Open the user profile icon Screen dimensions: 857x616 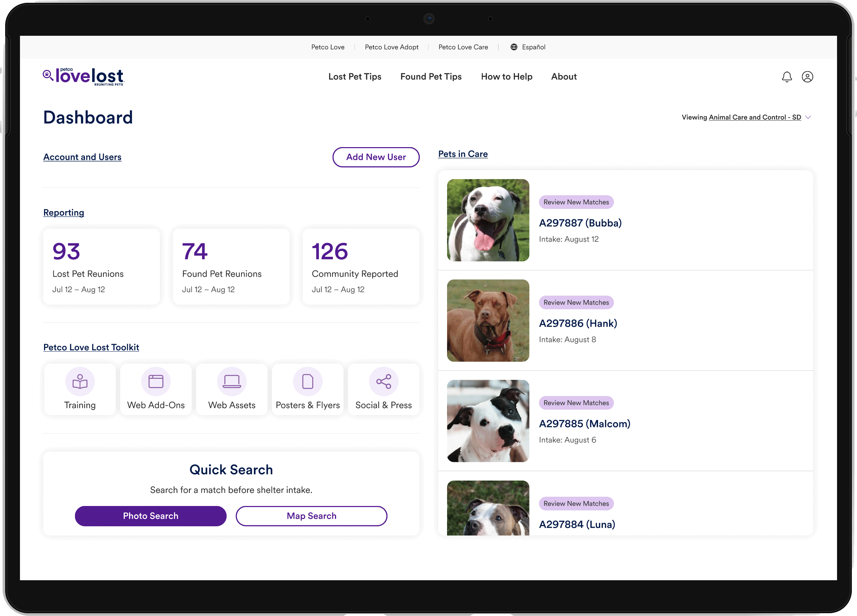(x=807, y=77)
